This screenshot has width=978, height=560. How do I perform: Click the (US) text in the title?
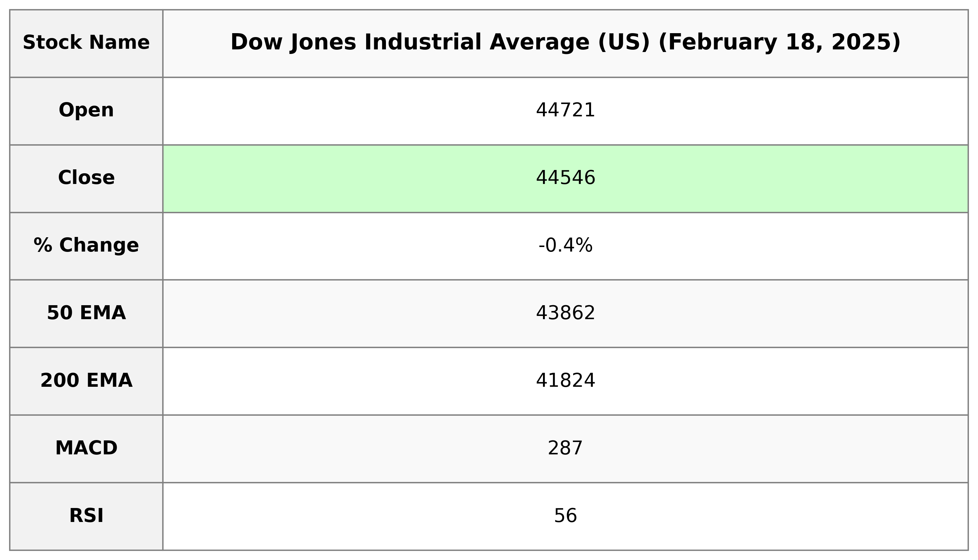[624, 42]
